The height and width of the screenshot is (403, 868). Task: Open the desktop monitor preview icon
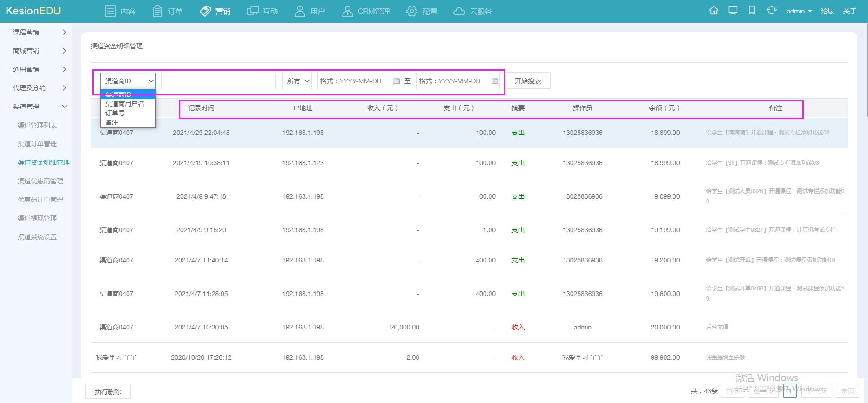[733, 11]
